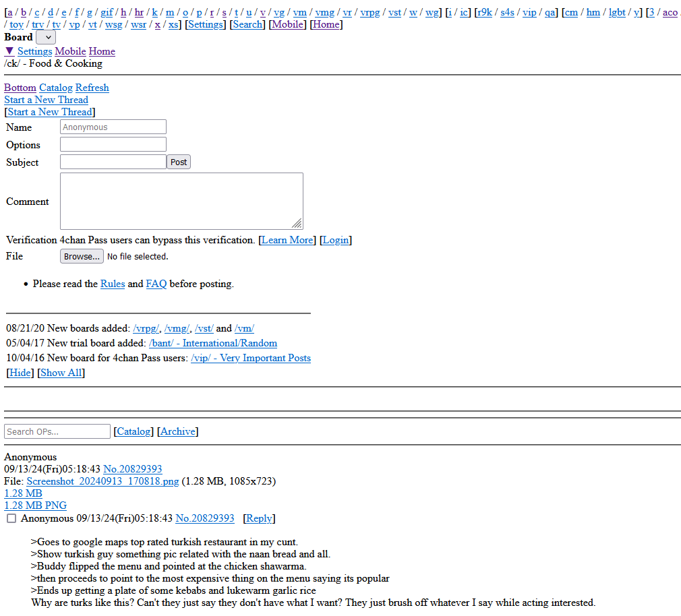Open the /toy/ board link
This screenshot has width=681, height=616.
[16, 24]
